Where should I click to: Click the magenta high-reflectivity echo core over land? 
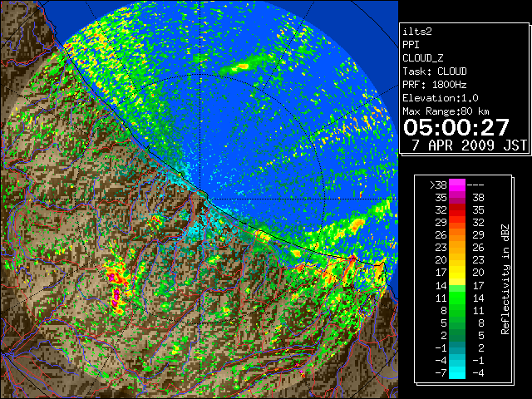tap(116, 295)
